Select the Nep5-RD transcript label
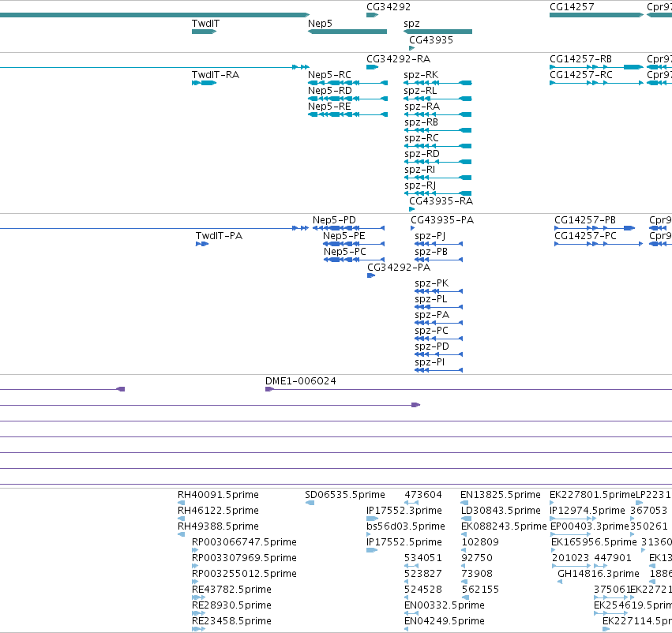 [329, 91]
